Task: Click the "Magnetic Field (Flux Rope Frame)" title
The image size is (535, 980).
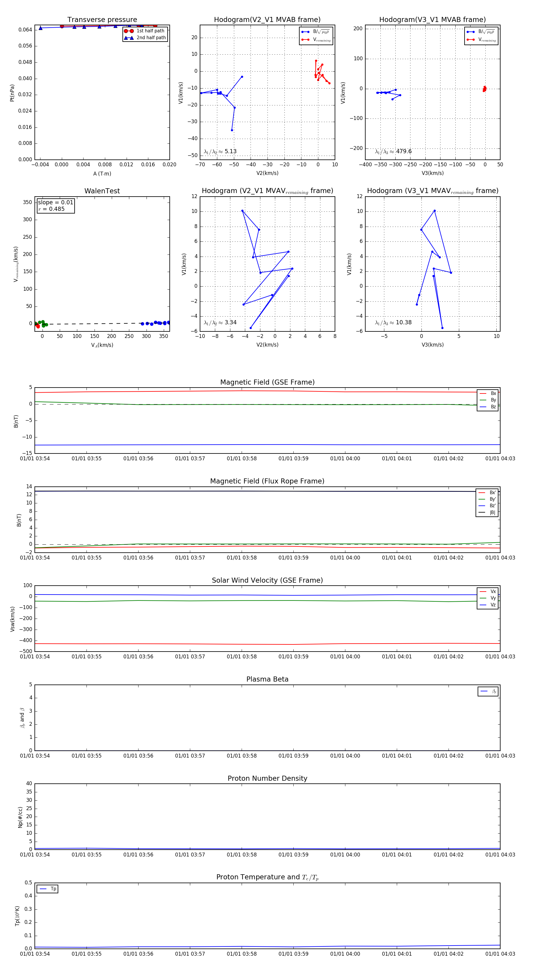Action: (267, 481)
